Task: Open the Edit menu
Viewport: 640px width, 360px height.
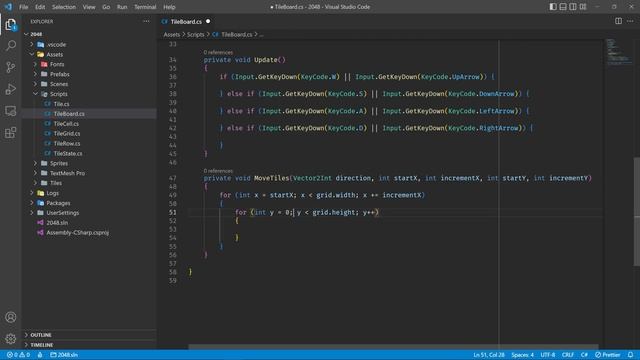Action: point(40,7)
